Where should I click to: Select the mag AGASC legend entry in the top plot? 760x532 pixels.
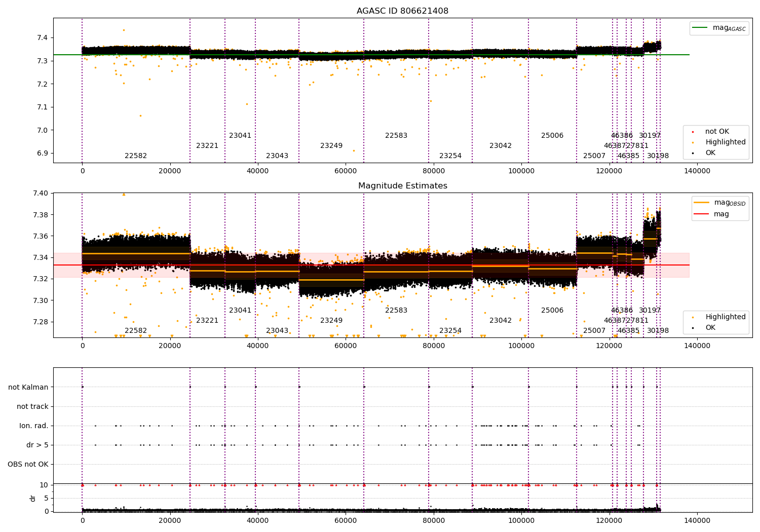(x=719, y=28)
